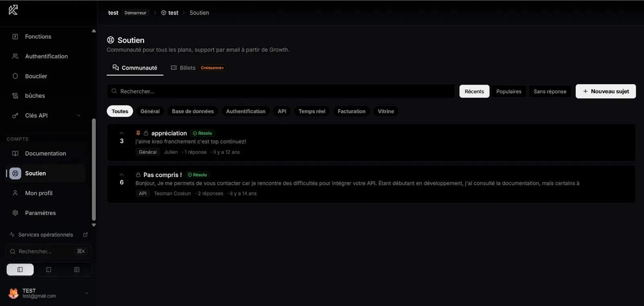Expand the Clés API submenu chevron
Viewport: 644px width, 306px height.
click(x=79, y=116)
